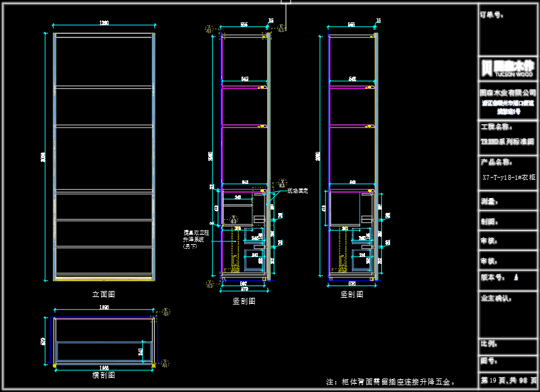
Task: Select the 立面图 view label
Action: (x=104, y=294)
